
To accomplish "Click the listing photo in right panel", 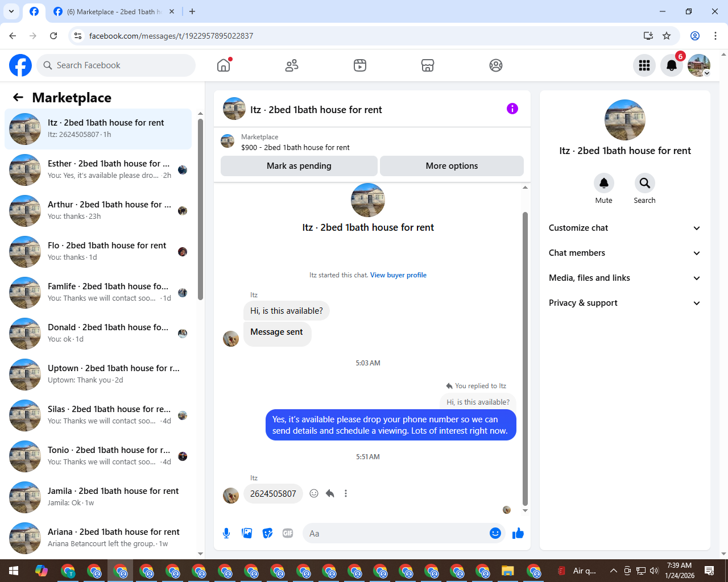I will pyautogui.click(x=624, y=120).
